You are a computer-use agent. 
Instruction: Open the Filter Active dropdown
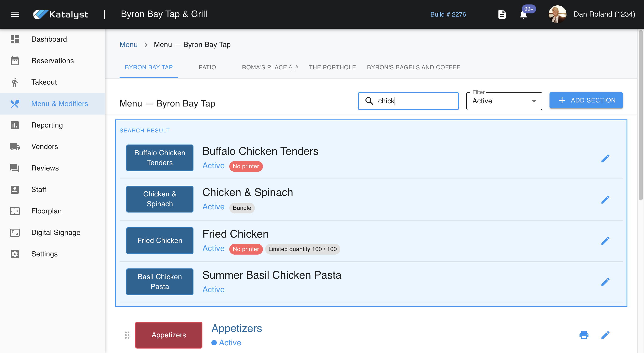coord(504,101)
